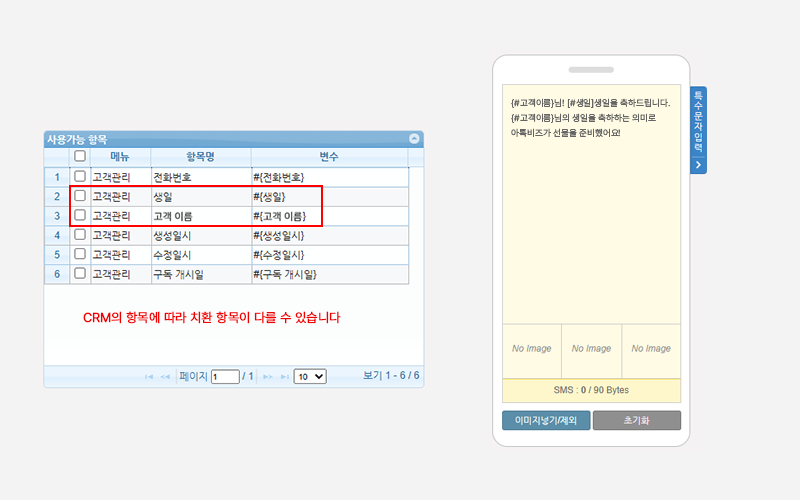The image size is (800, 500).
Task: Select the first No Image thumbnail
Action: pos(532,349)
